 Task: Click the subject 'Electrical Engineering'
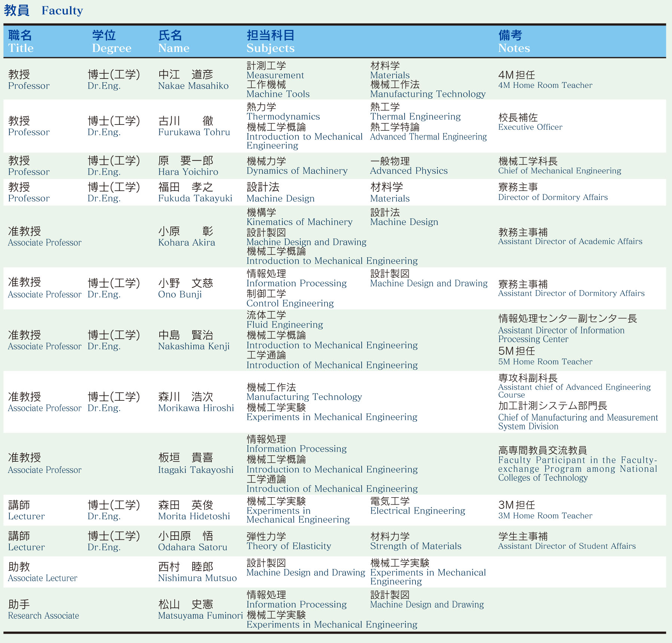418,511
